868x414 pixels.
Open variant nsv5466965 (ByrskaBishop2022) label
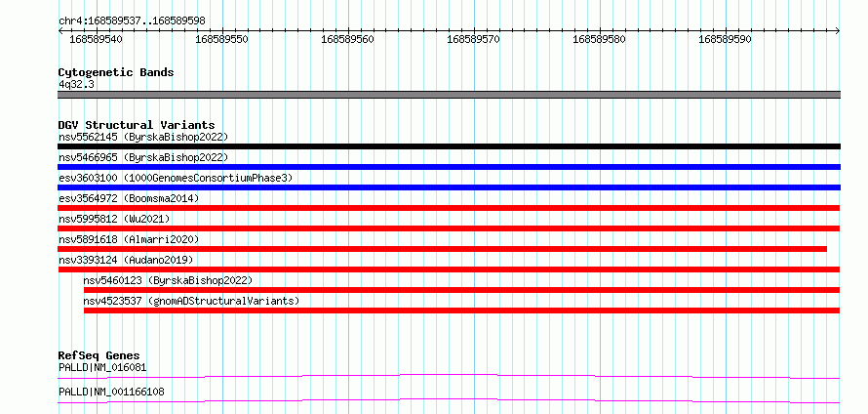(143, 157)
